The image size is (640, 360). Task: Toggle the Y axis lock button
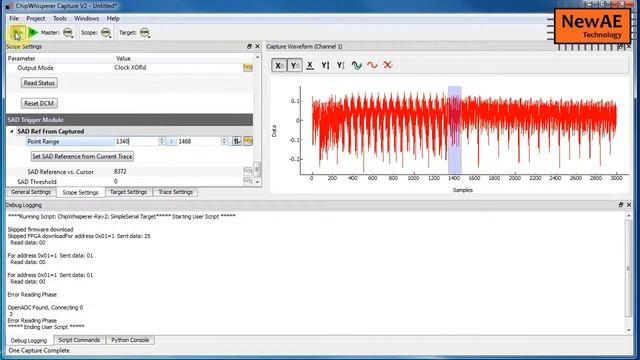click(294, 65)
